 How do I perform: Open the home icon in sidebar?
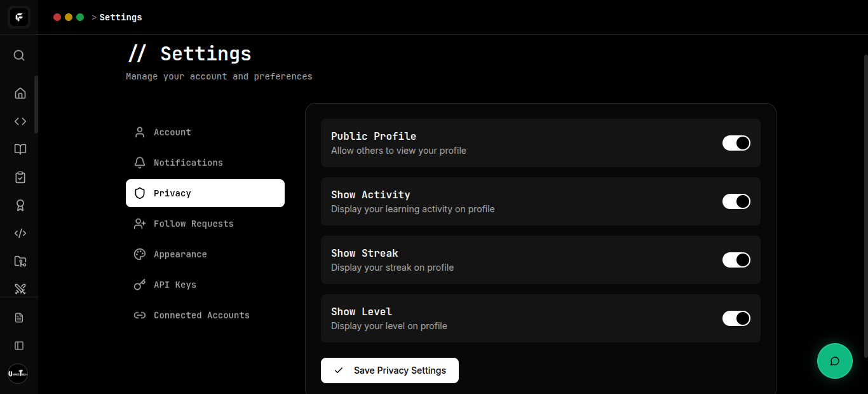pos(20,93)
